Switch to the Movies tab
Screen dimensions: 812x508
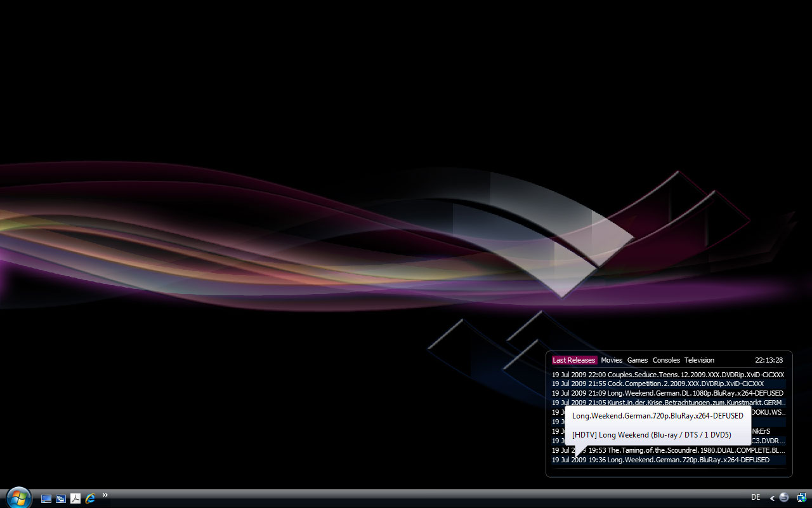[x=612, y=360]
